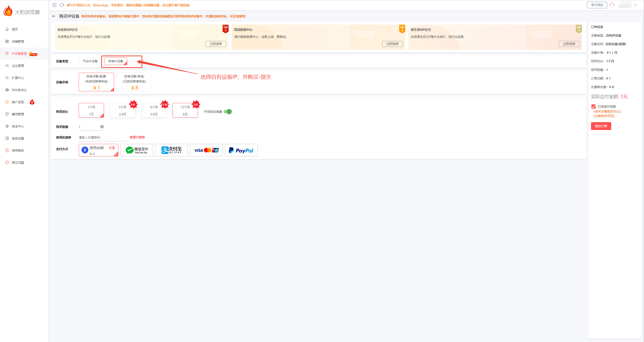Open the 查看优惠券 view coupons link
This screenshot has height=342, width=644.
[x=137, y=137]
